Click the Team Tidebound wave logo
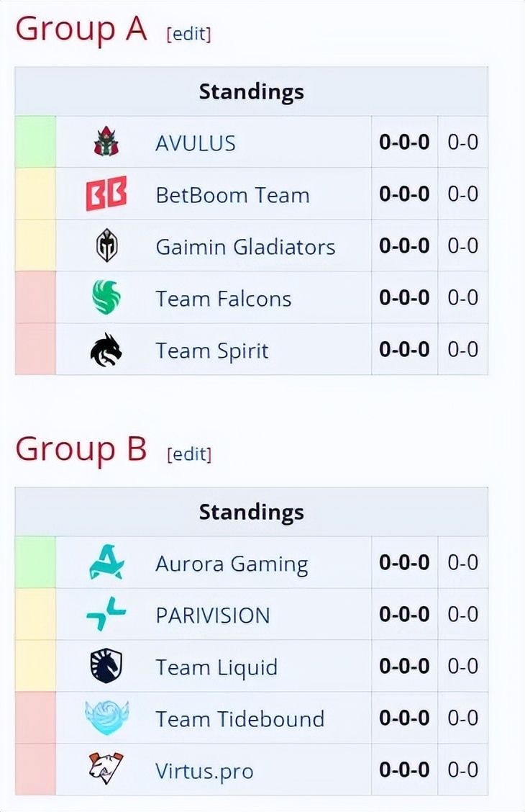Screen dimensions: 525x812 (x=106, y=718)
